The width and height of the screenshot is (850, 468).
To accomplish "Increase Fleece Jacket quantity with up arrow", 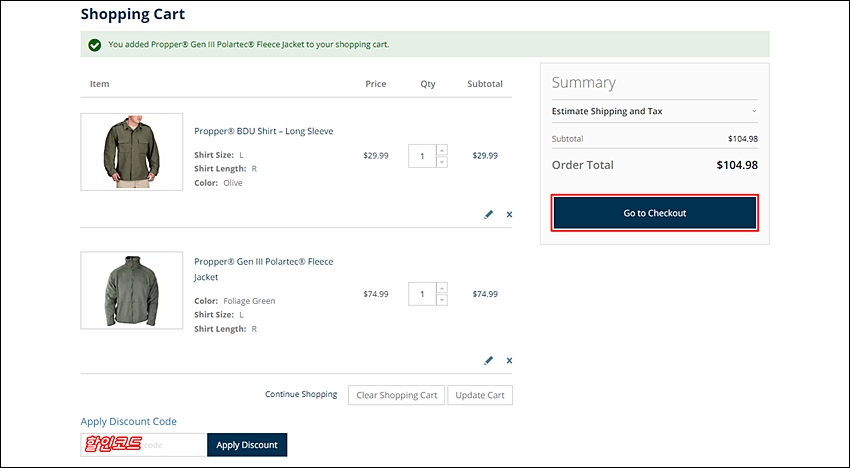I will (442, 288).
